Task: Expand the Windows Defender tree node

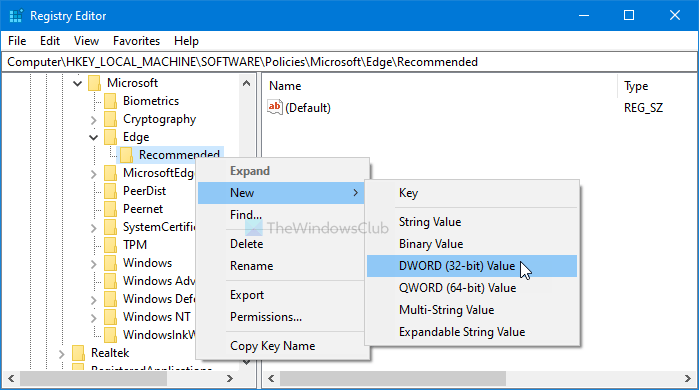Action: [x=93, y=299]
